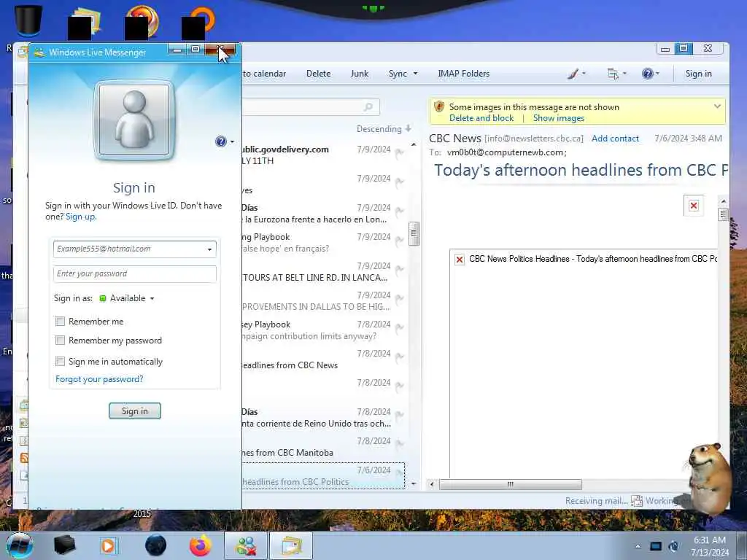Open Forgot your password link
The image size is (747, 560).
pos(99,379)
